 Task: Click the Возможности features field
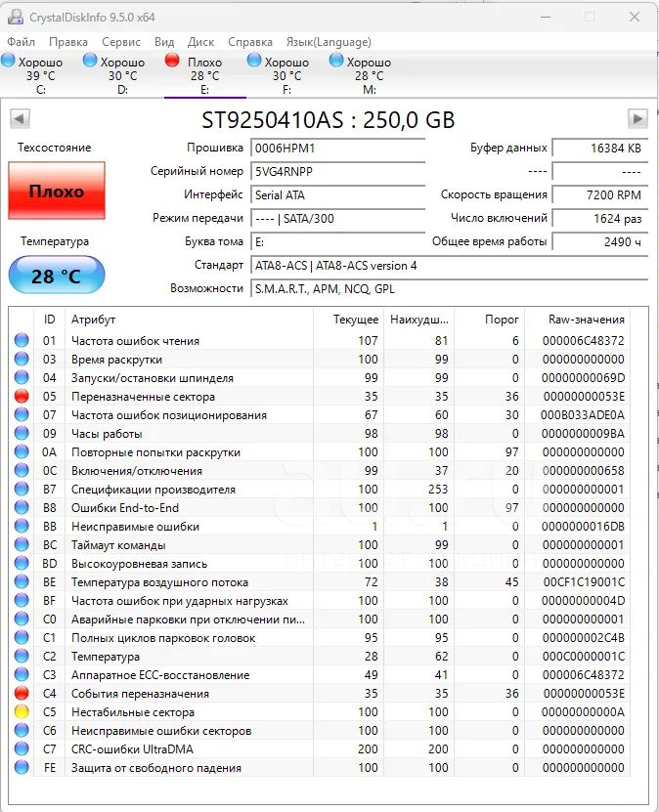point(449,289)
